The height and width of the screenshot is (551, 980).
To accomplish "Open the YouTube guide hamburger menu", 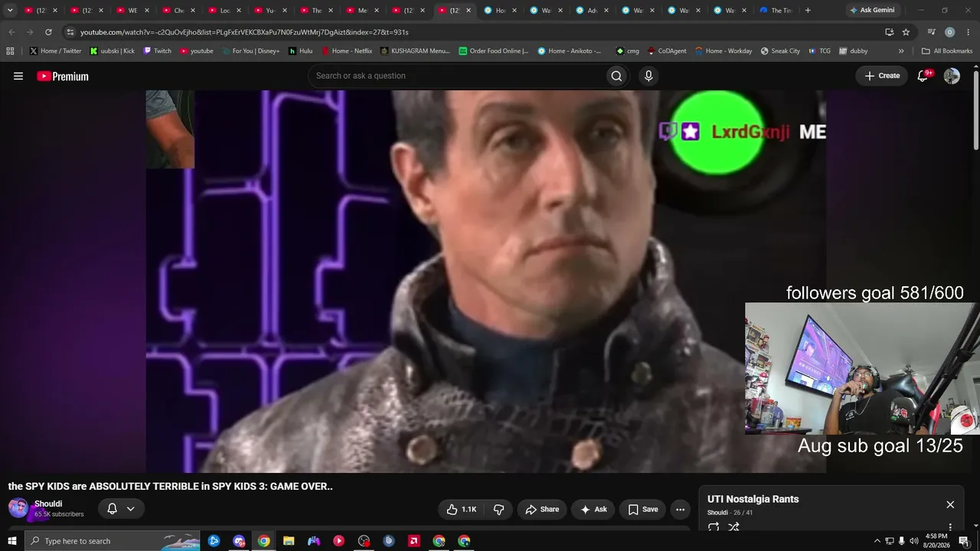I will tap(18, 76).
